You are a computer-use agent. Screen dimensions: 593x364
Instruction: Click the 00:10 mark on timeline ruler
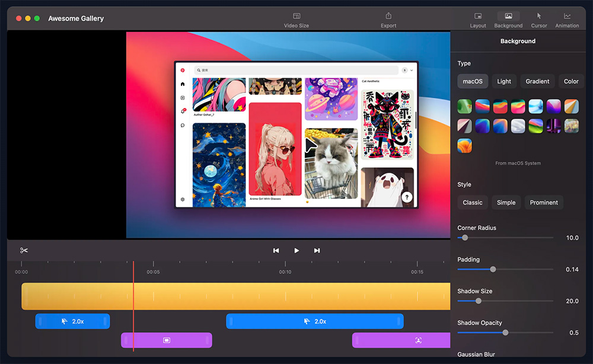tap(285, 272)
